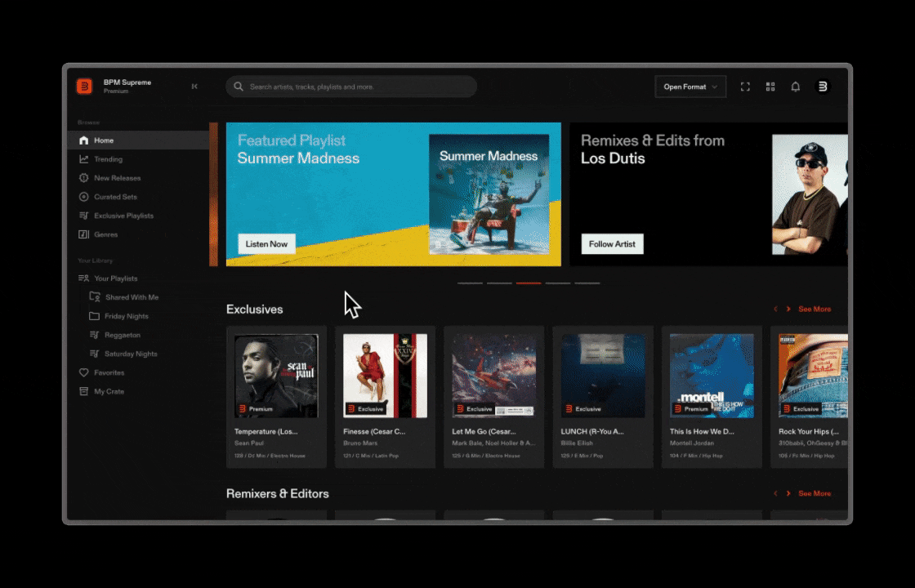
Task: Click the Follow Artist button
Action: pos(612,244)
